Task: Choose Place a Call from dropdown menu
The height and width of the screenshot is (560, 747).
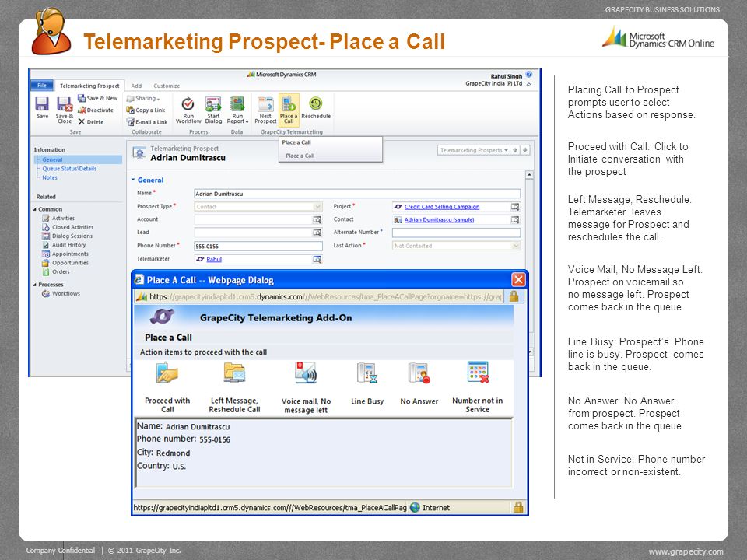Action: (300, 156)
